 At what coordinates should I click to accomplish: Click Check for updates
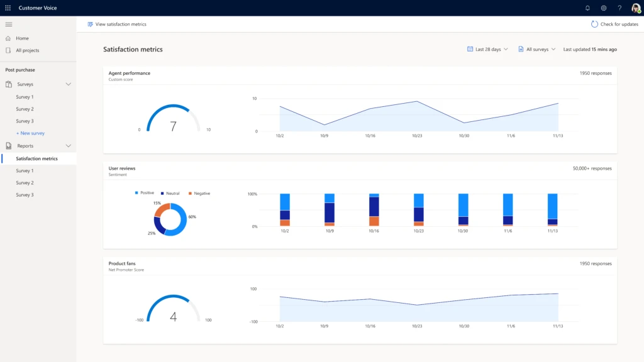[615, 24]
